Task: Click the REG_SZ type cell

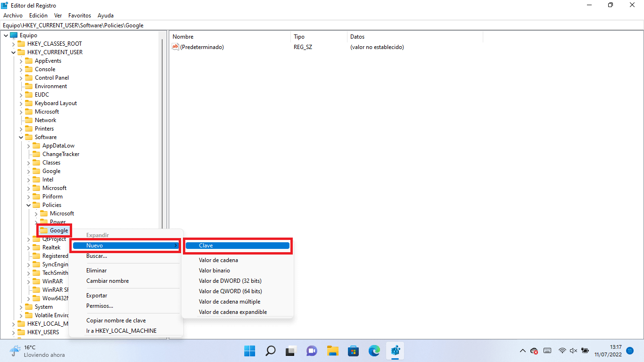Action: [x=303, y=47]
